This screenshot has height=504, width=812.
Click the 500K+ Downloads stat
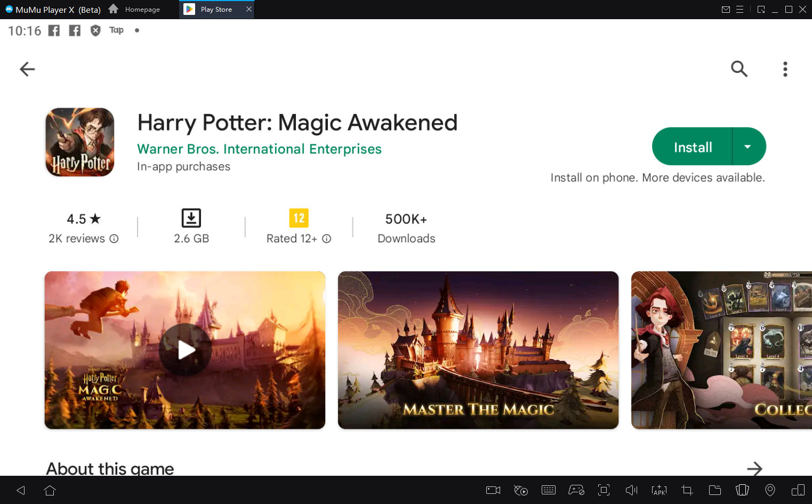406,229
